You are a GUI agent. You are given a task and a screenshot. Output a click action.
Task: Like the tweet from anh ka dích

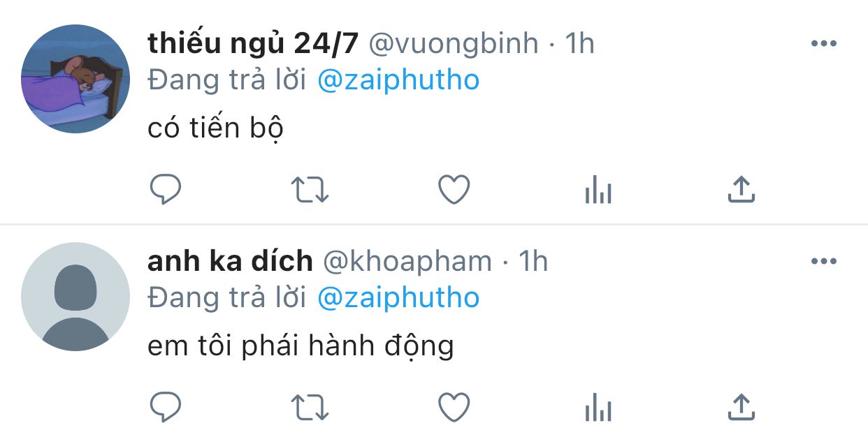(454, 407)
